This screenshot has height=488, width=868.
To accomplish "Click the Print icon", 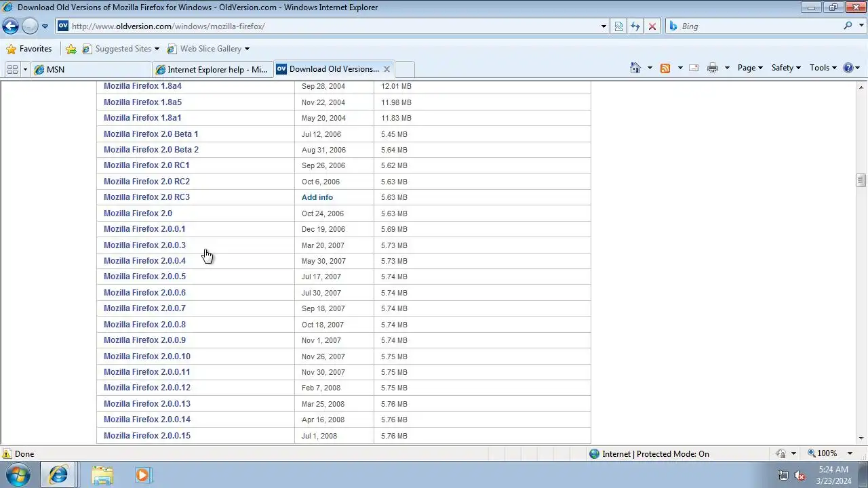I will tap(712, 68).
